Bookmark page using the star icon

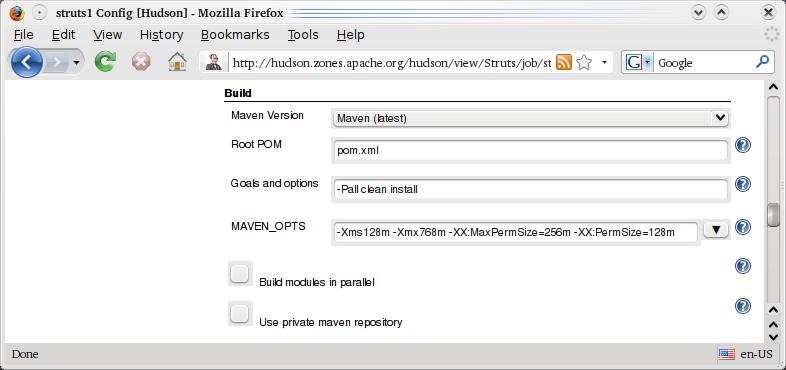(x=584, y=63)
